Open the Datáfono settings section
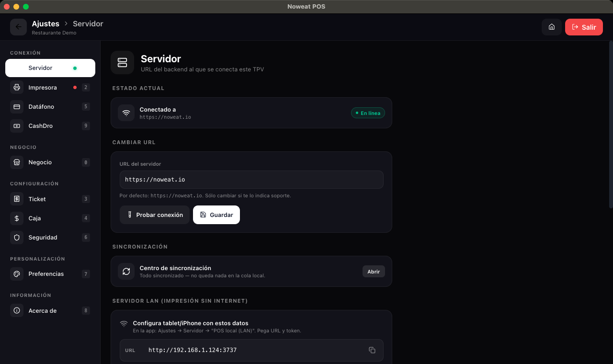This screenshot has height=364, width=613. click(50, 106)
